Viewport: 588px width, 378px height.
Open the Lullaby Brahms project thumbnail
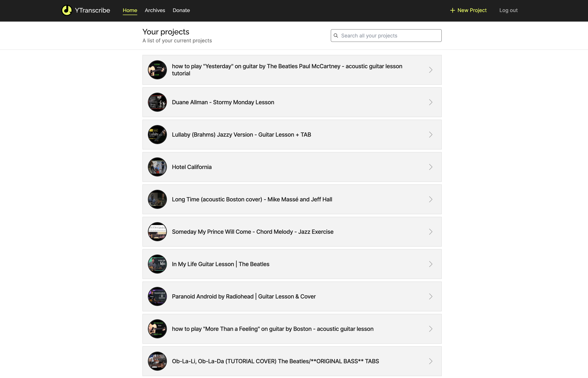(157, 135)
